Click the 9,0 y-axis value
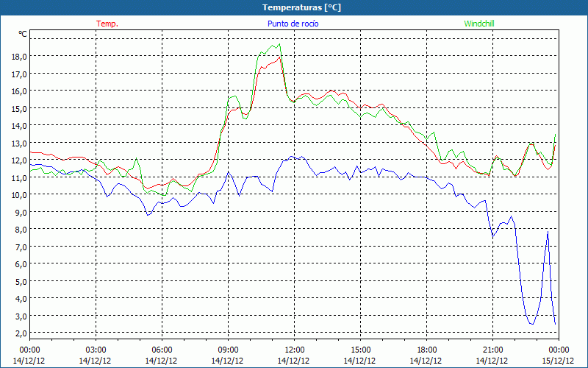The width and height of the screenshot is (588, 368). pos(21,212)
